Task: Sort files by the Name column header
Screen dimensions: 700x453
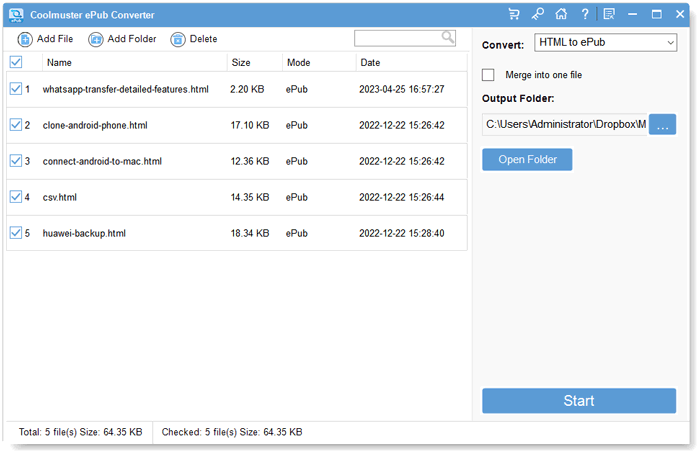Action: (59, 62)
